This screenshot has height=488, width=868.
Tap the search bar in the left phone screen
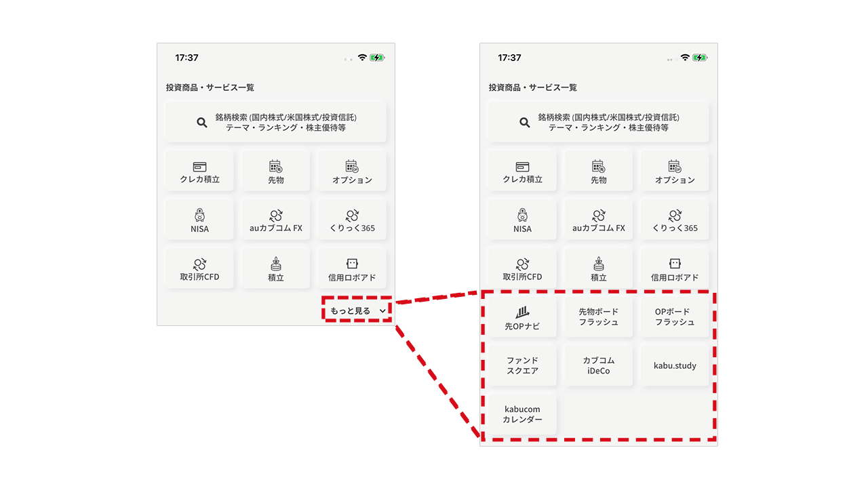coord(276,122)
